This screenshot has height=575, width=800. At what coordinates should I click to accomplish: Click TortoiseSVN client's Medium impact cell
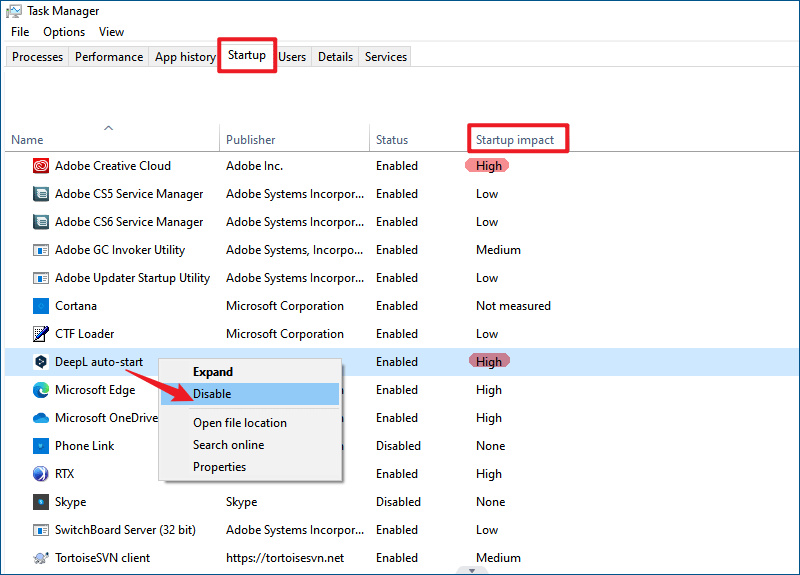pos(498,558)
